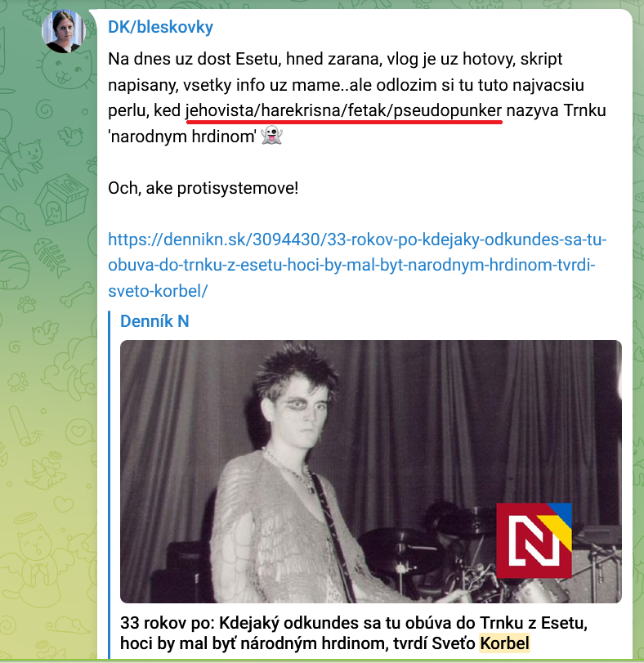Click the blue link preview side bar
This screenshot has width=644, height=663.
pos(110,485)
